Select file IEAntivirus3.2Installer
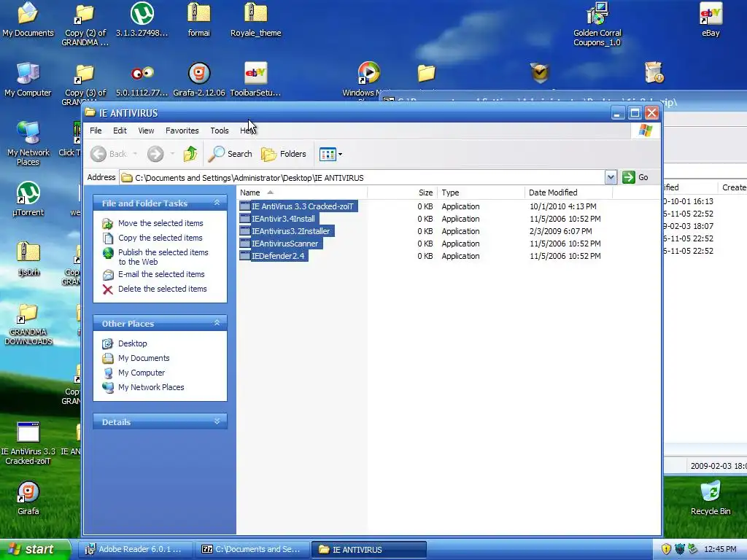The image size is (747, 560). [x=290, y=231]
